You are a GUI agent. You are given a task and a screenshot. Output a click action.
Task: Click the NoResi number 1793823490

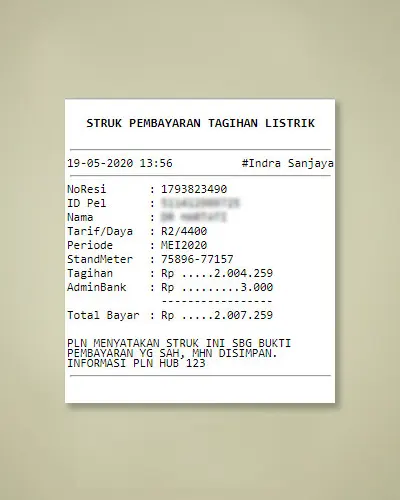pos(194,189)
